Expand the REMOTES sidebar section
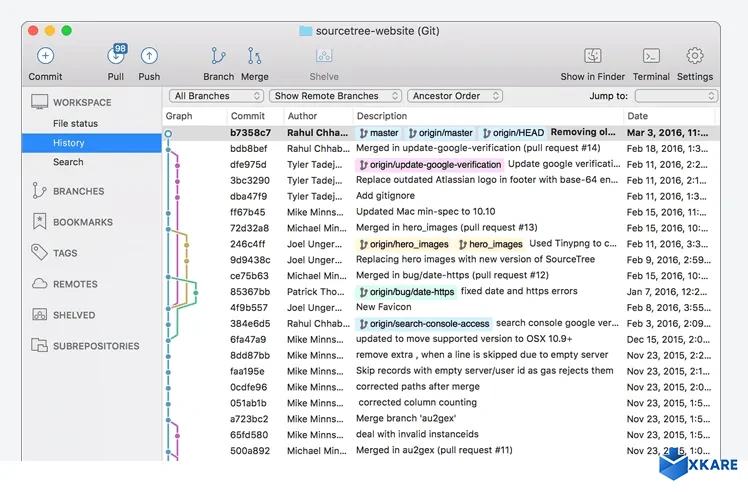 click(x=75, y=284)
